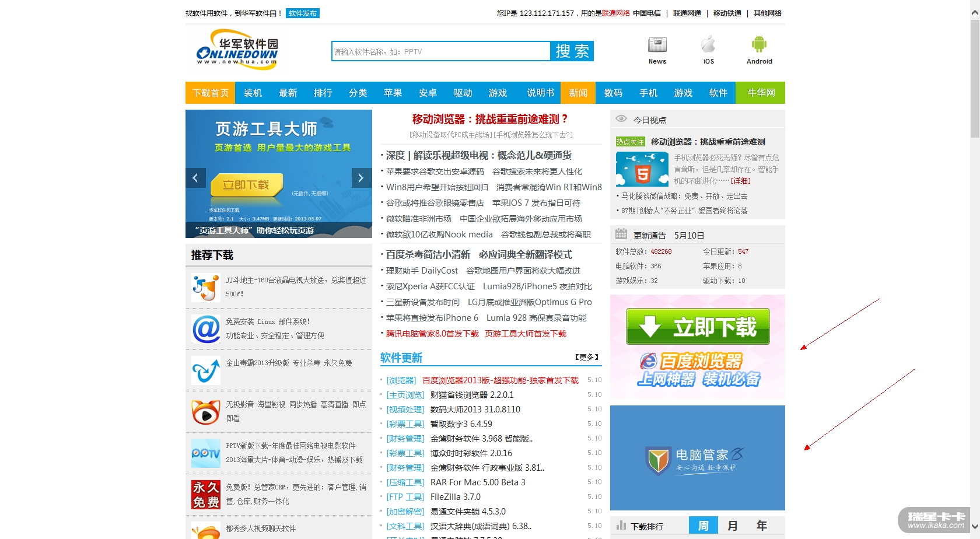
Task: Open the 安卓 nav item
Action: (428, 93)
